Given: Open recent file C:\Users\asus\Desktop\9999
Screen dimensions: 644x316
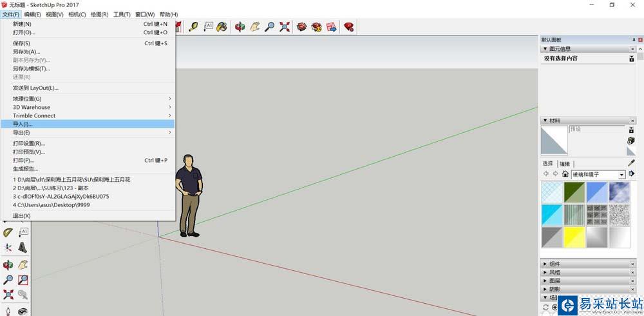Looking at the screenshot, I should point(88,204).
